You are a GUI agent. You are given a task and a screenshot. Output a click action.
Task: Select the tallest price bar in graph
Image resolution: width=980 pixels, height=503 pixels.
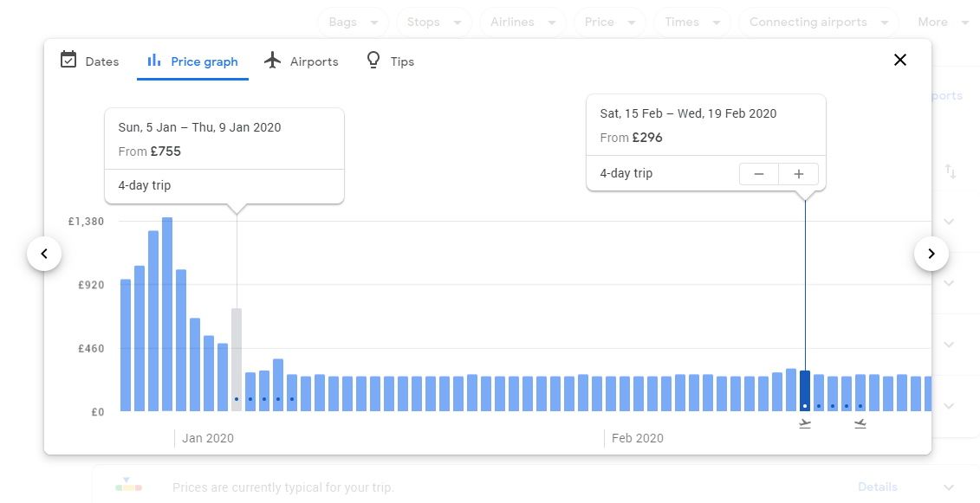pos(167,315)
